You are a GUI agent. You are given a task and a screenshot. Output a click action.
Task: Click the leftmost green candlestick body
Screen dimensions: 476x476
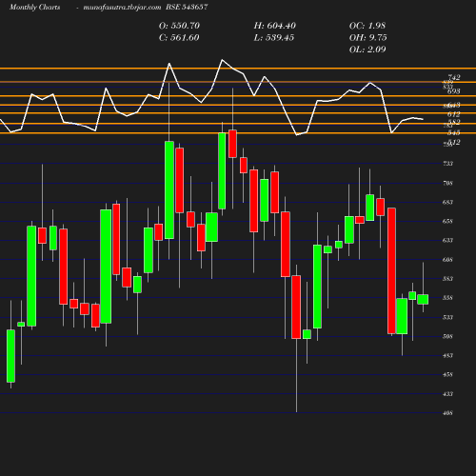(10, 356)
